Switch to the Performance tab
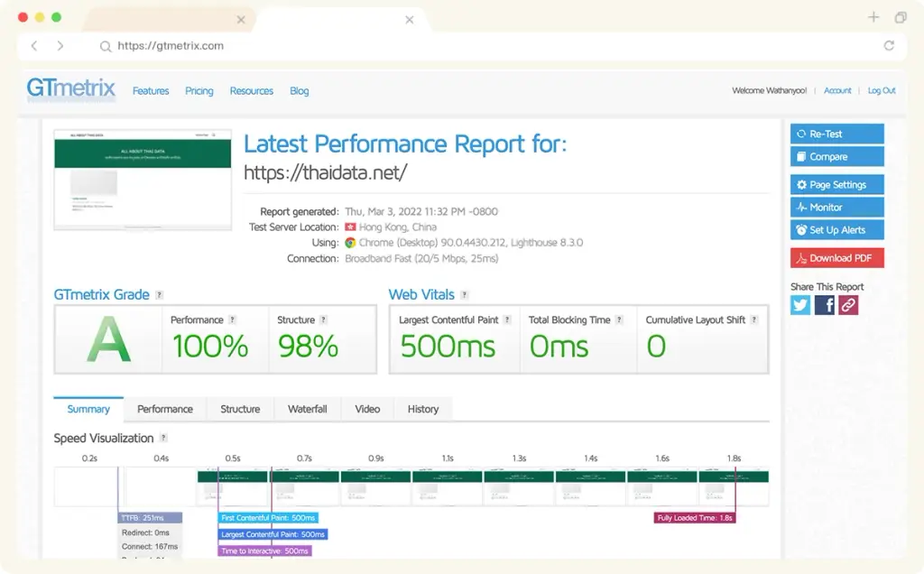Viewport: 924px width, 574px height. point(165,409)
